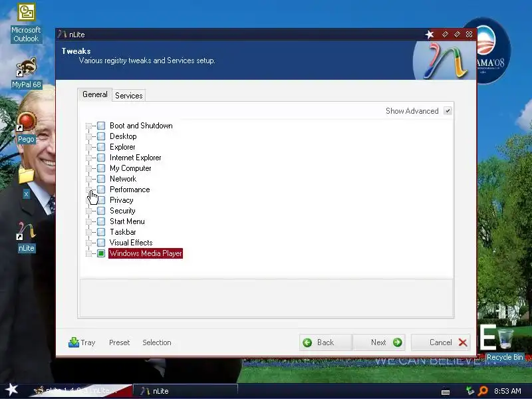Check the Explorer tweaks checkbox

(101, 147)
